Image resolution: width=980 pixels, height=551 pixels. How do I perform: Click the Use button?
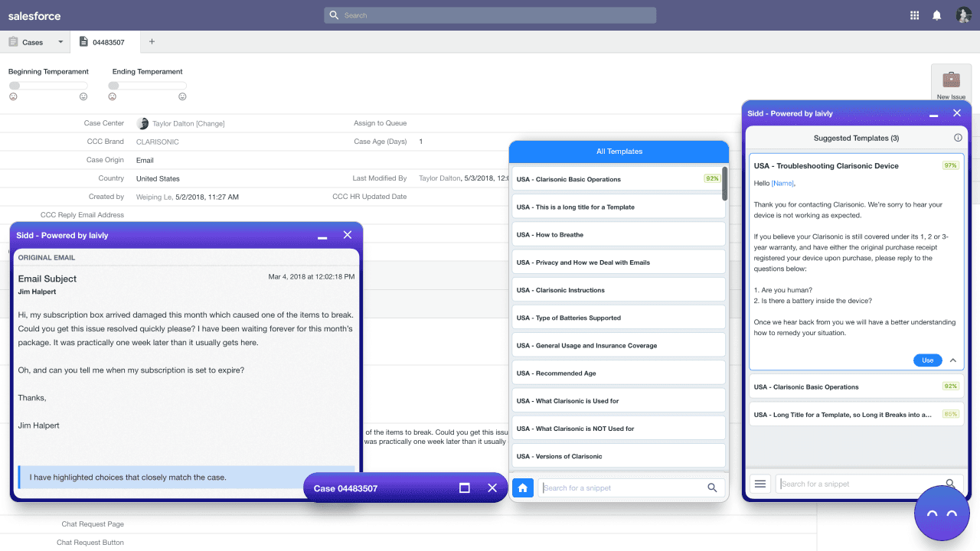click(927, 360)
